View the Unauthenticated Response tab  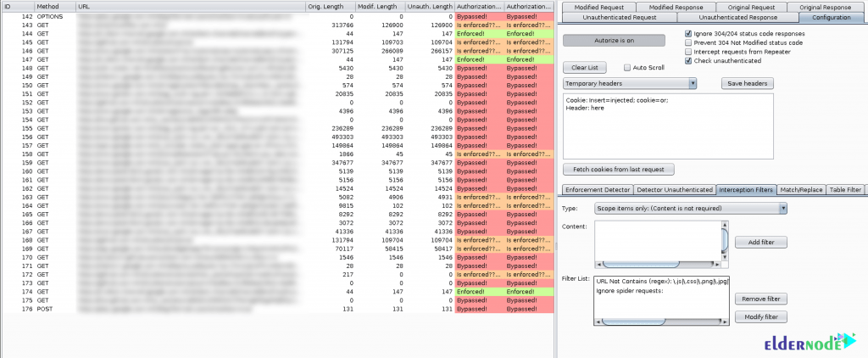pos(738,18)
